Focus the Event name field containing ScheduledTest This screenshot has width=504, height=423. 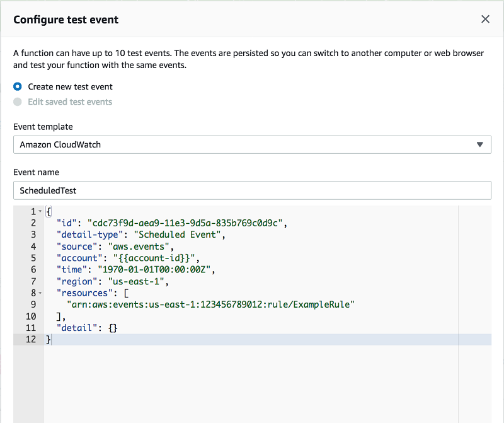(252, 190)
